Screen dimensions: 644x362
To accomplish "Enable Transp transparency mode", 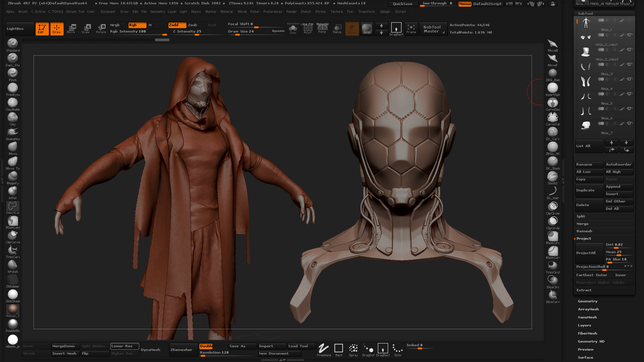I will [x=337, y=29].
